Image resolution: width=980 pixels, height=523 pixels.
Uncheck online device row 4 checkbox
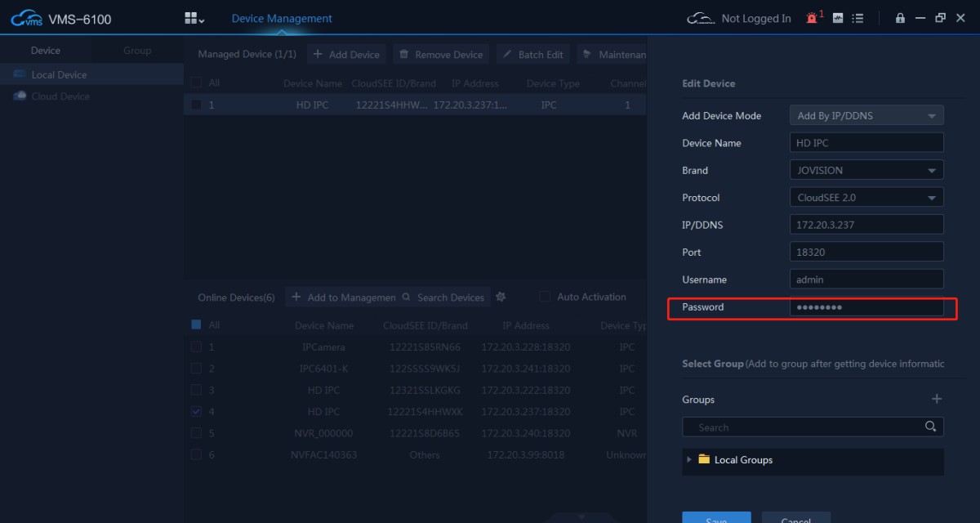click(x=196, y=412)
